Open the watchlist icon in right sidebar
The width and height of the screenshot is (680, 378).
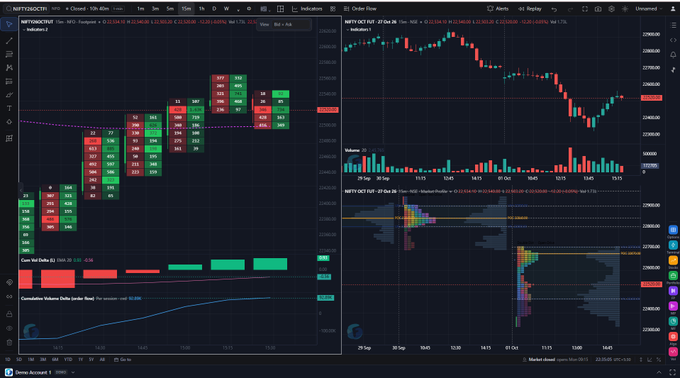[x=673, y=25]
